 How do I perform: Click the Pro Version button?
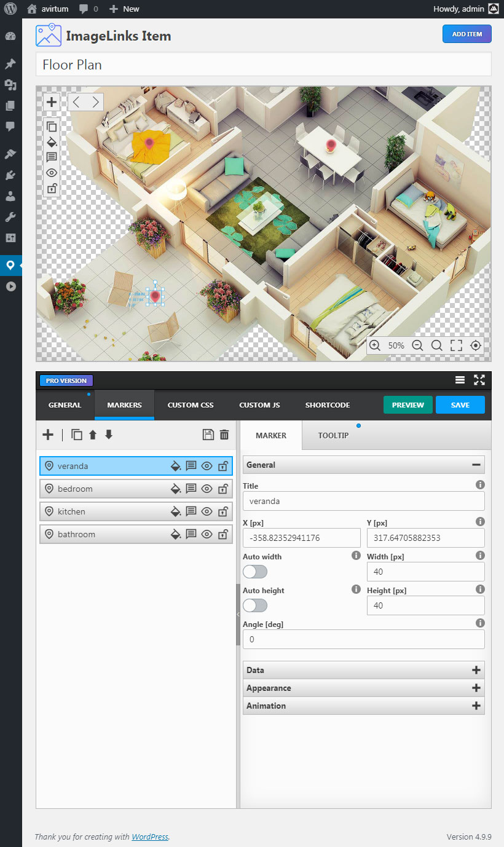[66, 380]
